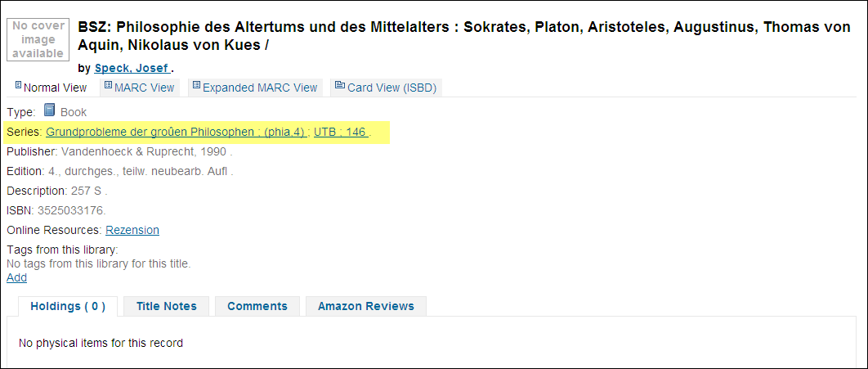Open the UTB ; 146 series link
Screen dimensions: 868x369
click(x=340, y=132)
